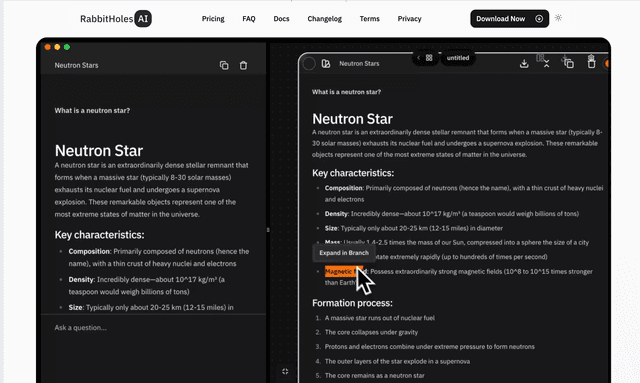This screenshot has width=640, height=383.
Task: Click the Size bullet in canvas node
Action: (413, 228)
